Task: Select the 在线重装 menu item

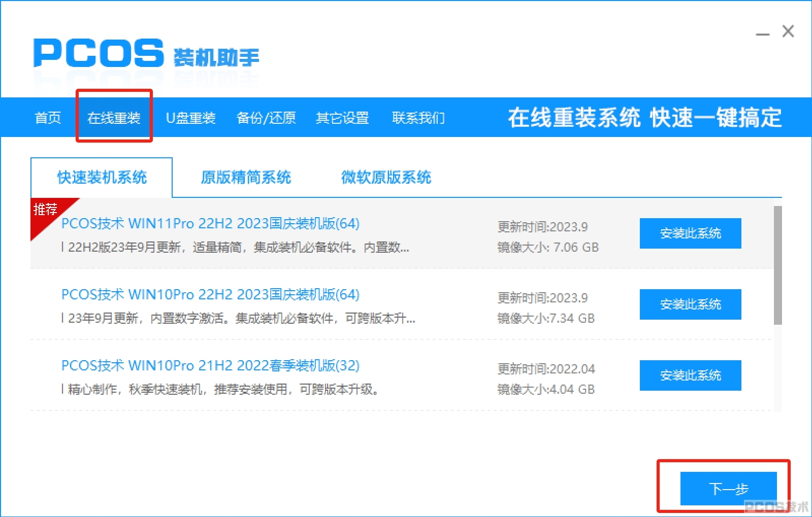Action: pyautogui.click(x=114, y=118)
